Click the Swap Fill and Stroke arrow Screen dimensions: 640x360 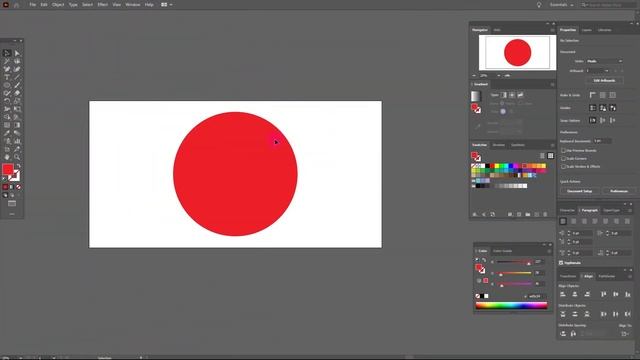pos(18,166)
